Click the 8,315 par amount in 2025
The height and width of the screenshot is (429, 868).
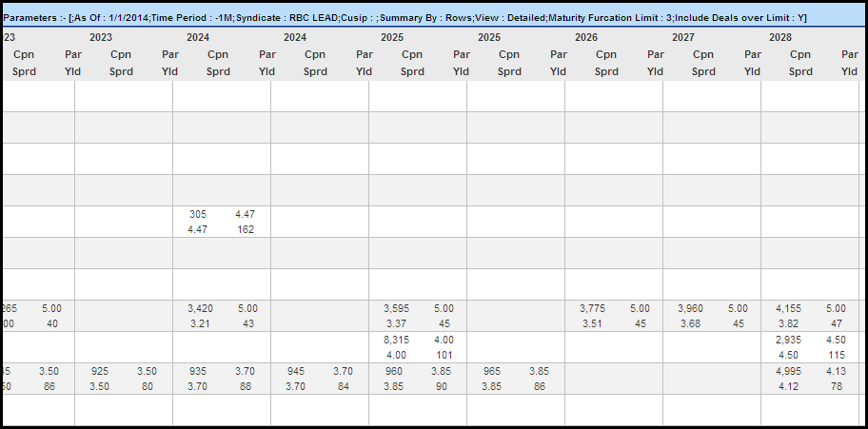395,340
